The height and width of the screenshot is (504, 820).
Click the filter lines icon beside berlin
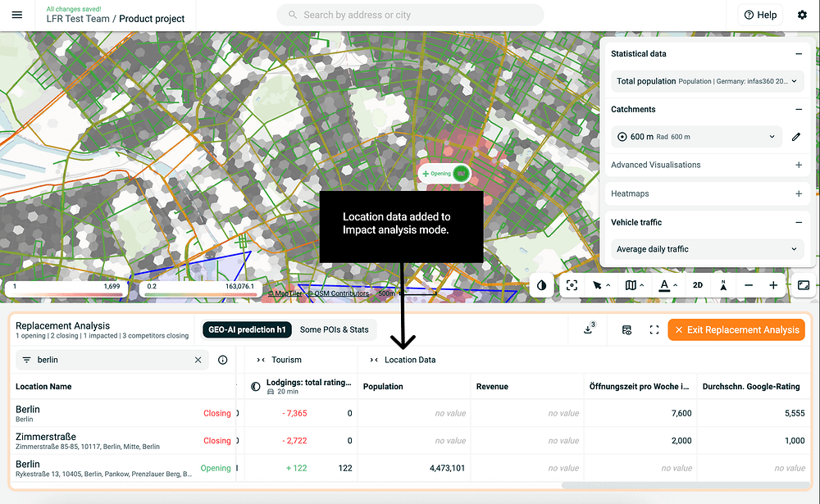tap(27, 360)
